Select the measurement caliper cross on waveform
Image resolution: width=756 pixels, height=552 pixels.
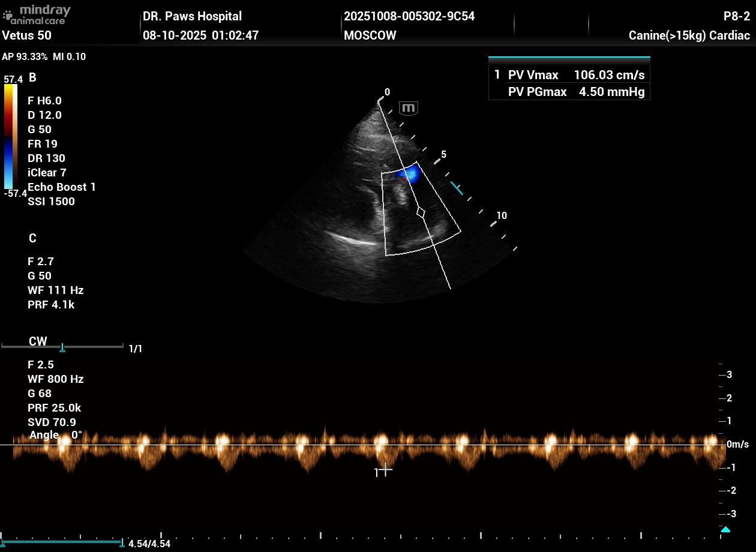click(385, 469)
